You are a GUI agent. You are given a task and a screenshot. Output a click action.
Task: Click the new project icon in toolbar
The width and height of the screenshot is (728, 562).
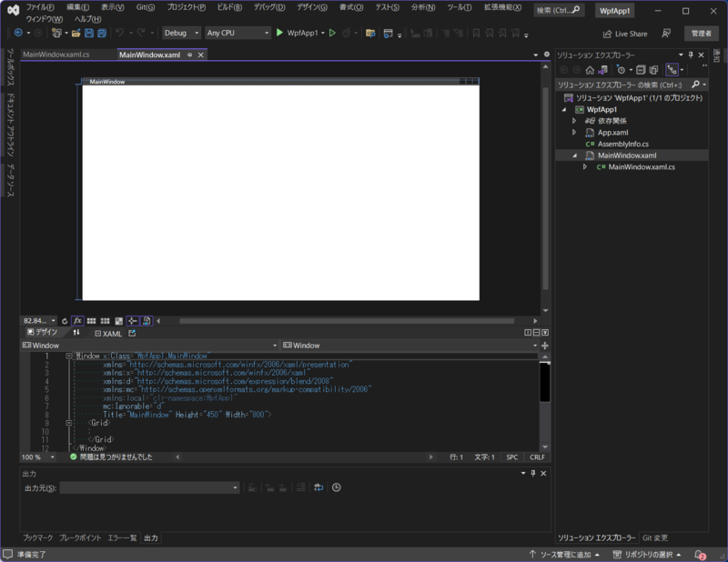click(56, 33)
